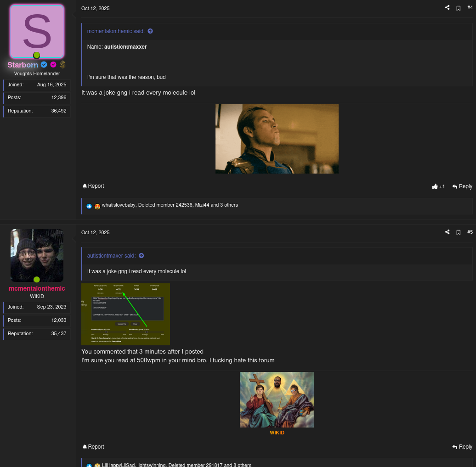Reply to post #5
The image size is (476, 467).
click(462, 447)
